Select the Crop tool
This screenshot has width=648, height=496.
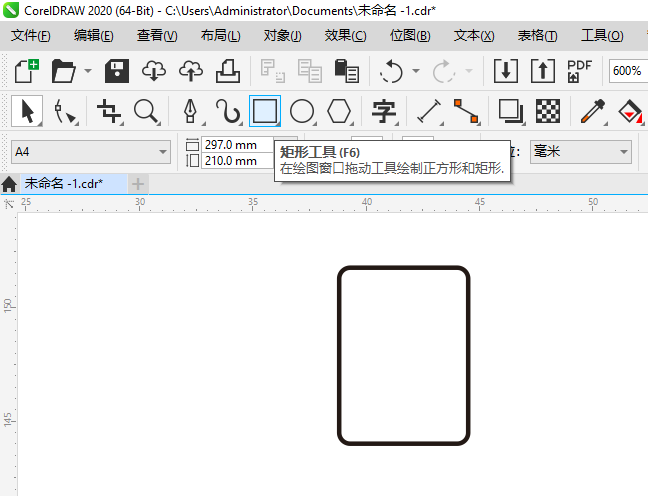pos(109,111)
